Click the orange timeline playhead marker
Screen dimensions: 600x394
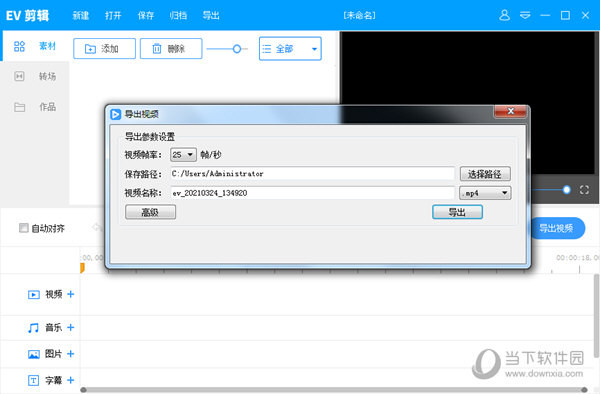(x=82, y=268)
